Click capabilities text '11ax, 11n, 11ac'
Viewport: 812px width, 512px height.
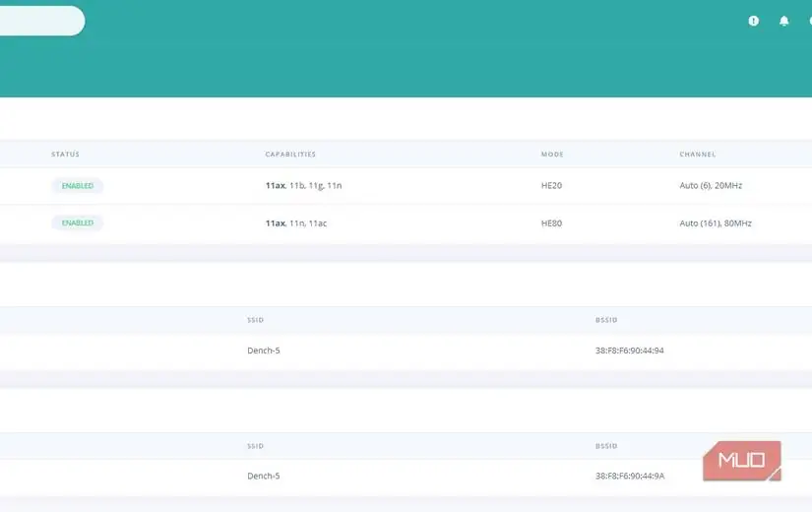296,224
